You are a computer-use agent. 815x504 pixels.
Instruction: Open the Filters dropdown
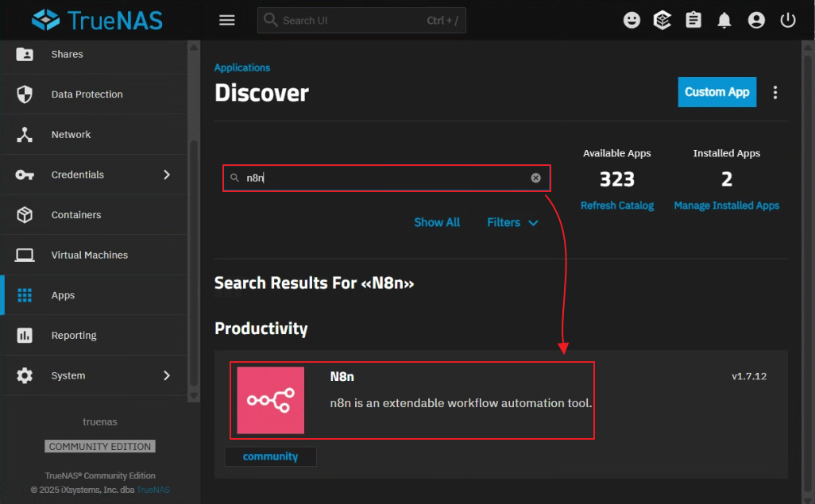(512, 222)
